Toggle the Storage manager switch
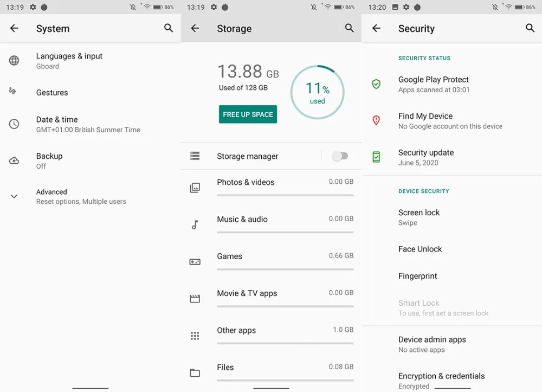Screen dimensions: 542x392 [340, 156]
